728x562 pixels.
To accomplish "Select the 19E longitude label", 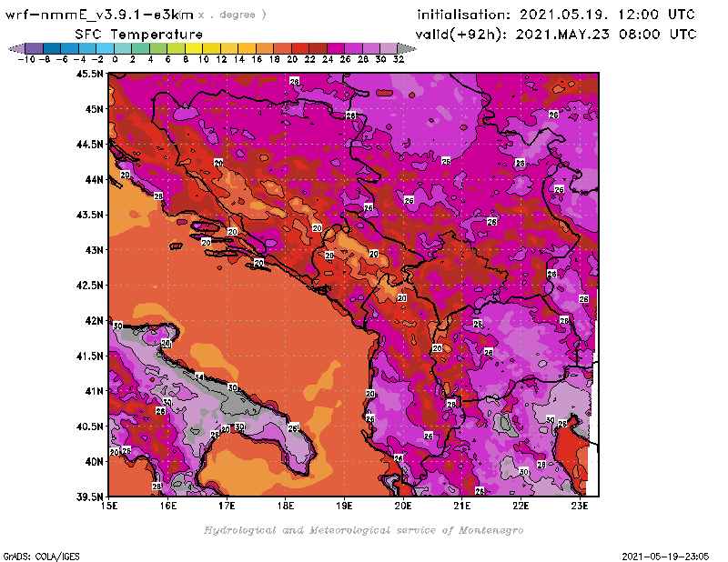I will [345, 506].
